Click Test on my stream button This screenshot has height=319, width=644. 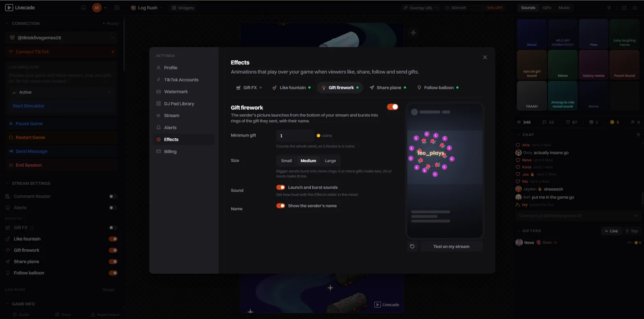(451, 246)
